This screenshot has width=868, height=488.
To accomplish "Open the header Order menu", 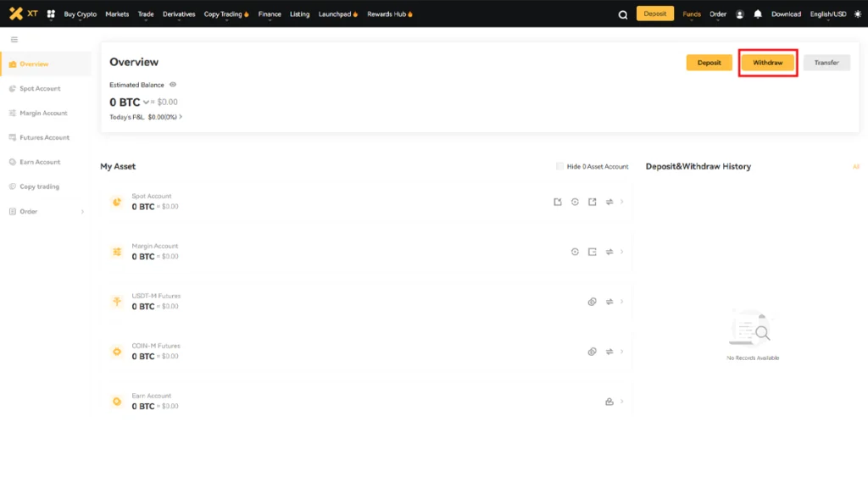I will pos(718,14).
